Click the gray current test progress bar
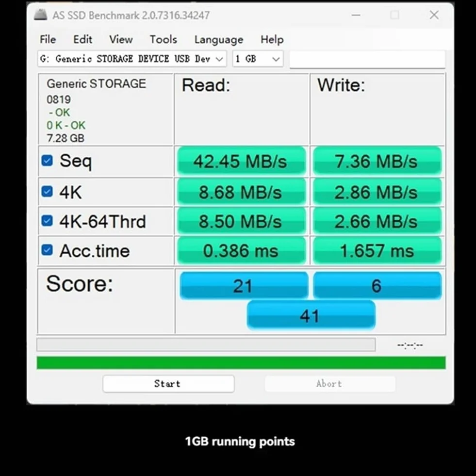This screenshot has width=476, height=476. (206, 345)
